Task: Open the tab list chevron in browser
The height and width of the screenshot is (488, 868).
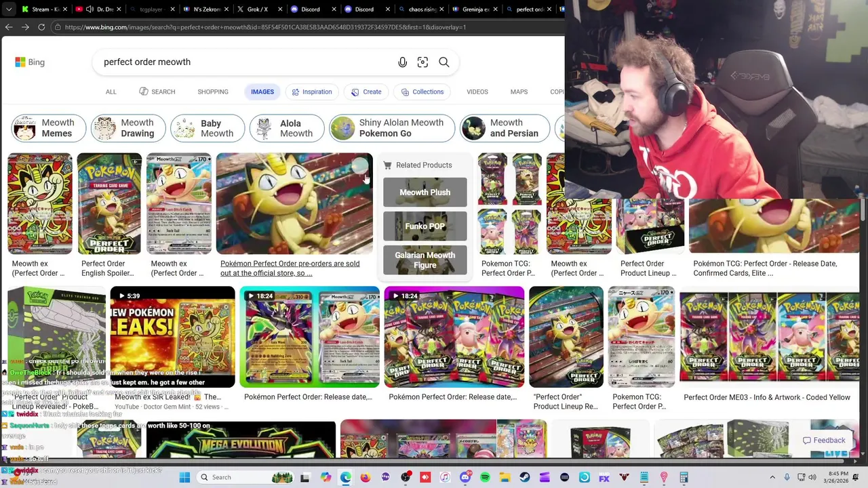Action: pyautogui.click(x=10, y=9)
